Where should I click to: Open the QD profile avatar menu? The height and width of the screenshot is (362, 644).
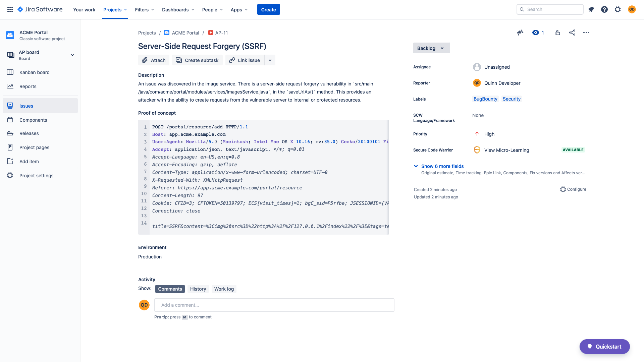click(632, 9)
